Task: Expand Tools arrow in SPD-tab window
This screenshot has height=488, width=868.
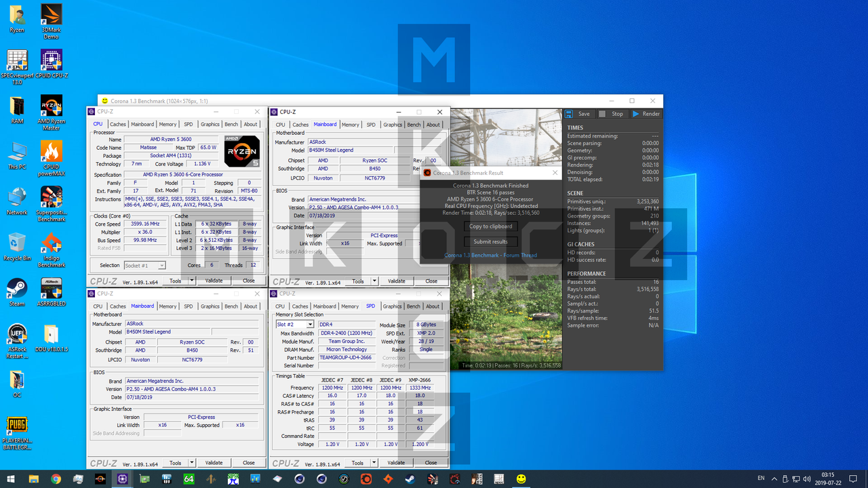Action: click(x=374, y=463)
